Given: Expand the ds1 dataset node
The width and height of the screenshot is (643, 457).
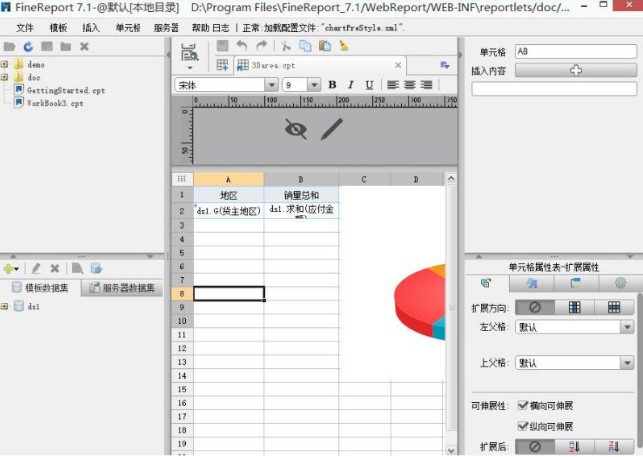Looking at the screenshot, I should coord(5,306).
